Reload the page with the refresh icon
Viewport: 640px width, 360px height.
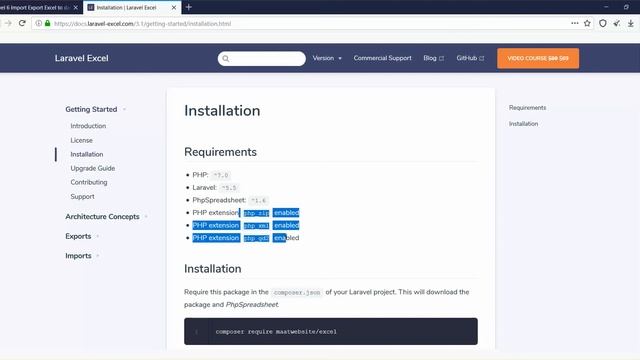coord(22,23)
